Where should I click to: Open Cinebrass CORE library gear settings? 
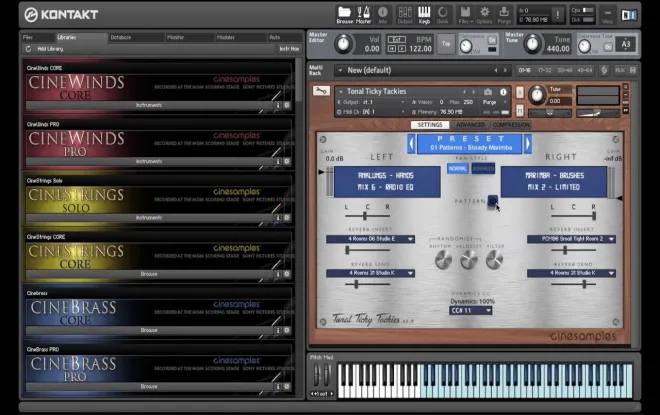(287, 330)
